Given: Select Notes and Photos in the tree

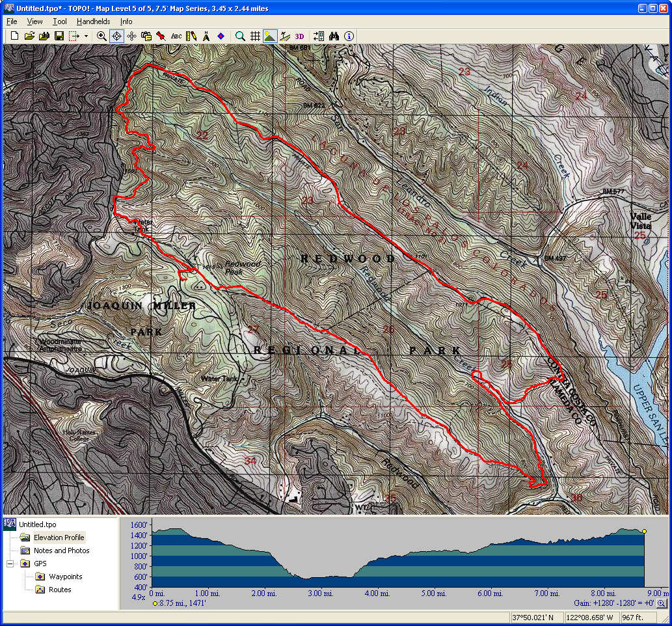Looking at the screenshot, I should click(x=61, y=551).
